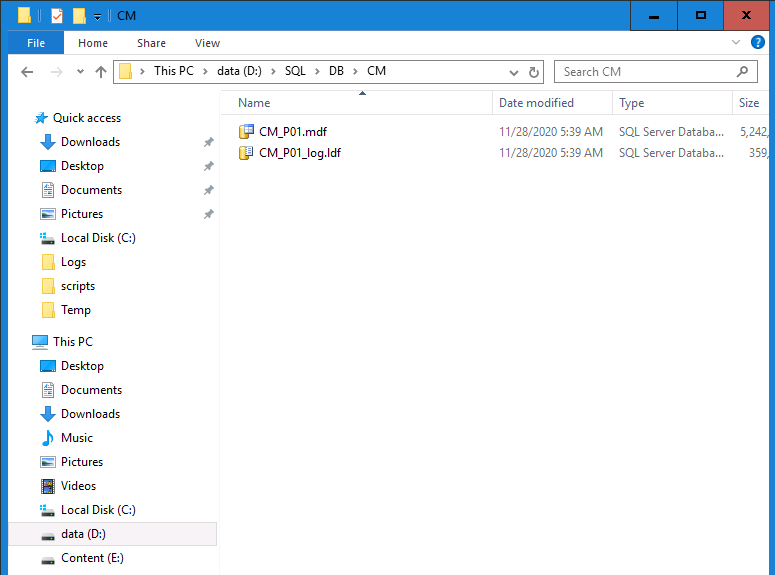Open the Videos folder under This PC

78,486
